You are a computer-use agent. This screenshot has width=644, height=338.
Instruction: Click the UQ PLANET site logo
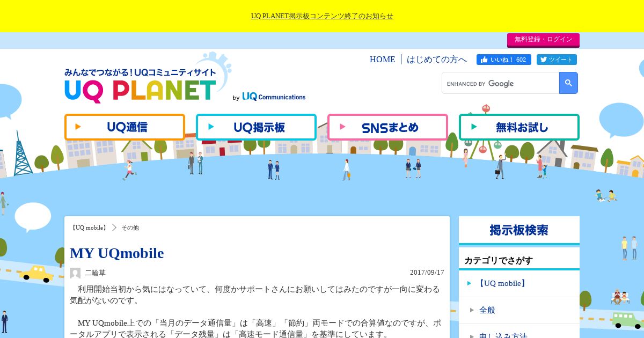[x=141, y=86]
